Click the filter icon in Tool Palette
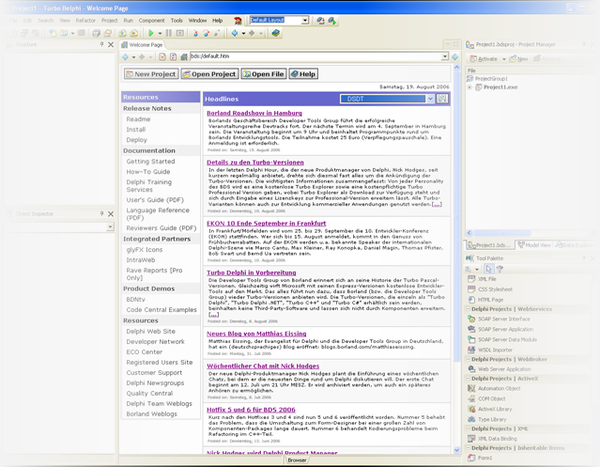 [x=500, y=269]
